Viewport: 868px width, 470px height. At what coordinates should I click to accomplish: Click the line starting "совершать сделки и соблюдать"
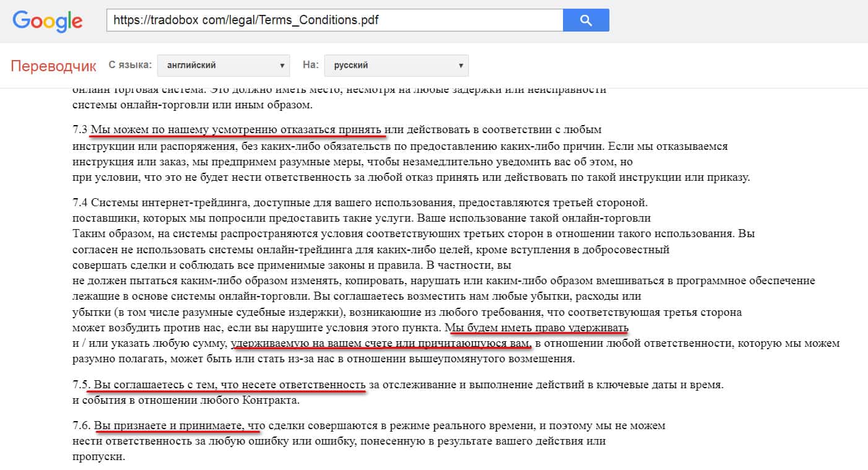(x=292, y=266)
